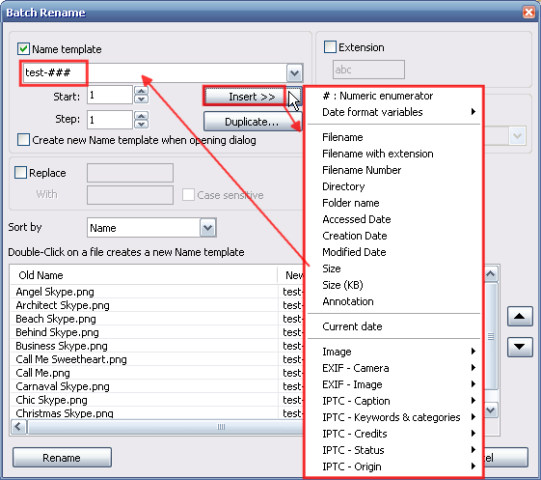This screenshot has width=541, height=480.
Task: Select Call Me Sweetheart.png in file list
Action: pyautogui.click(x=71, y=359)
